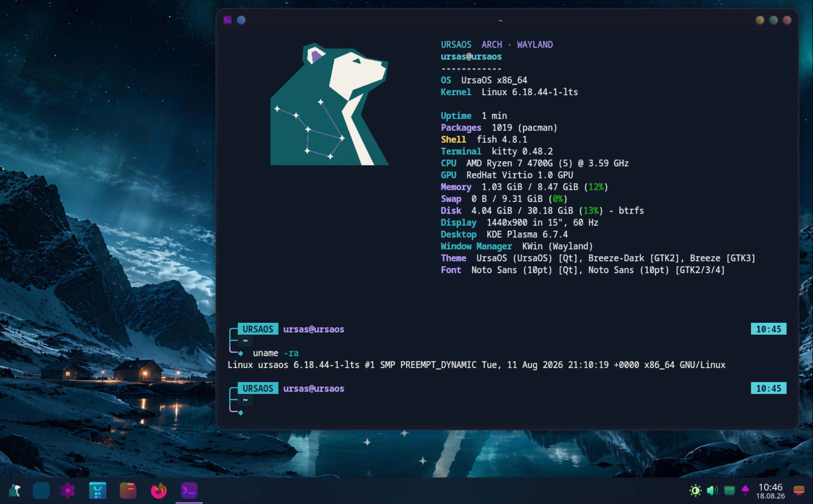Open the file manager folder icon
The height and width of the screenshot is (504, 813).
[x=128, y=491]
